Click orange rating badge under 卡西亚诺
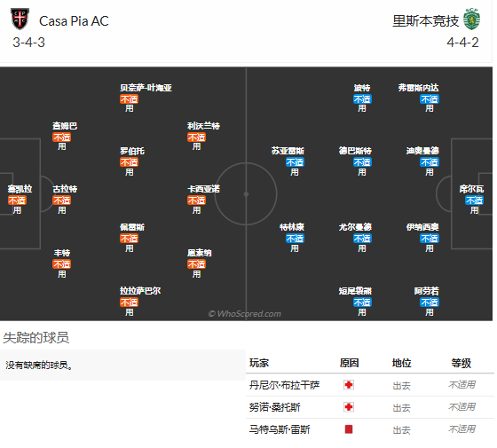 (196, 200)
